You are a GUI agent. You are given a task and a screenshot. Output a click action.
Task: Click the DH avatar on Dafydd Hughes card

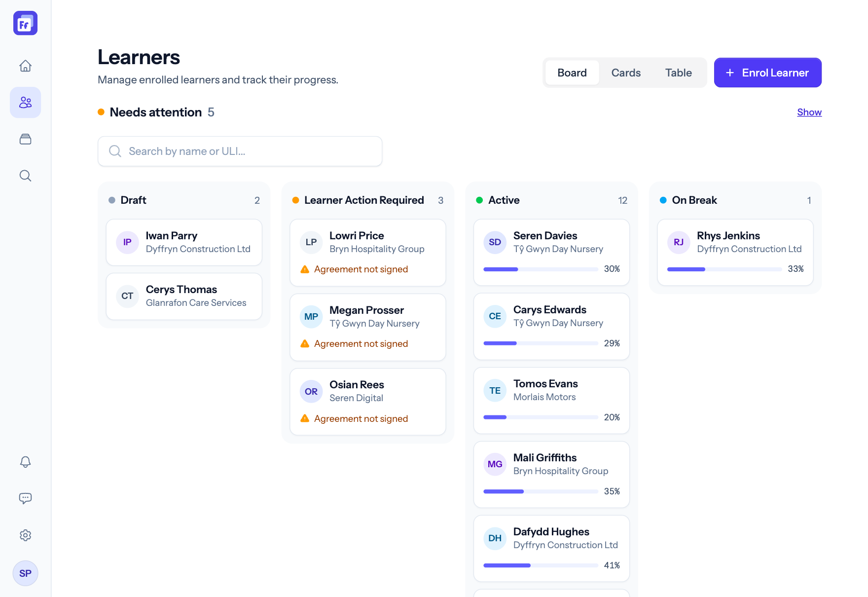click(x=495, y=538)
